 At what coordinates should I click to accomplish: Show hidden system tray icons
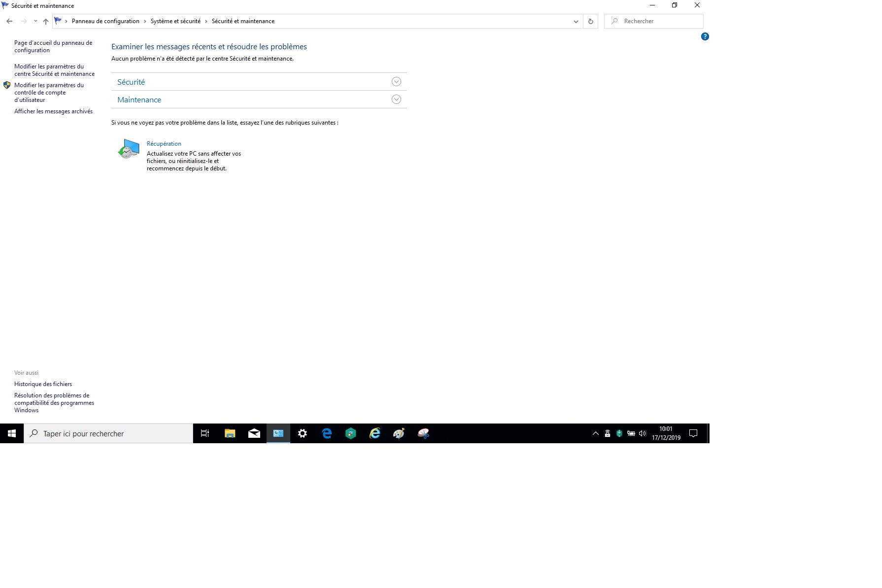coord(595,433)
